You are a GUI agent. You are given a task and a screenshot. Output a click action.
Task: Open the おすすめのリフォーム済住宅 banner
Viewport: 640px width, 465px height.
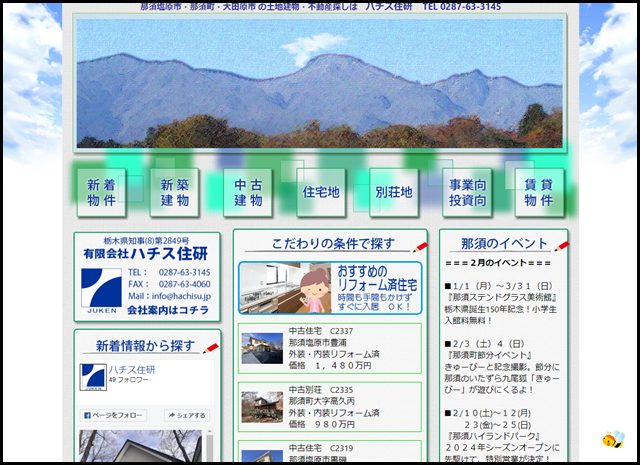point(330,288)
